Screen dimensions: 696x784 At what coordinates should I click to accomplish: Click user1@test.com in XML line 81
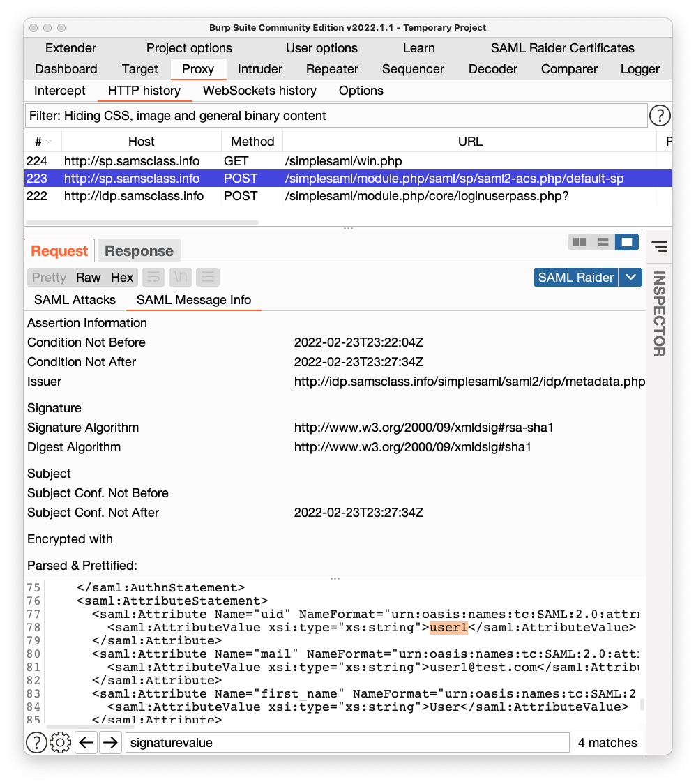click(x=483, y=667)
